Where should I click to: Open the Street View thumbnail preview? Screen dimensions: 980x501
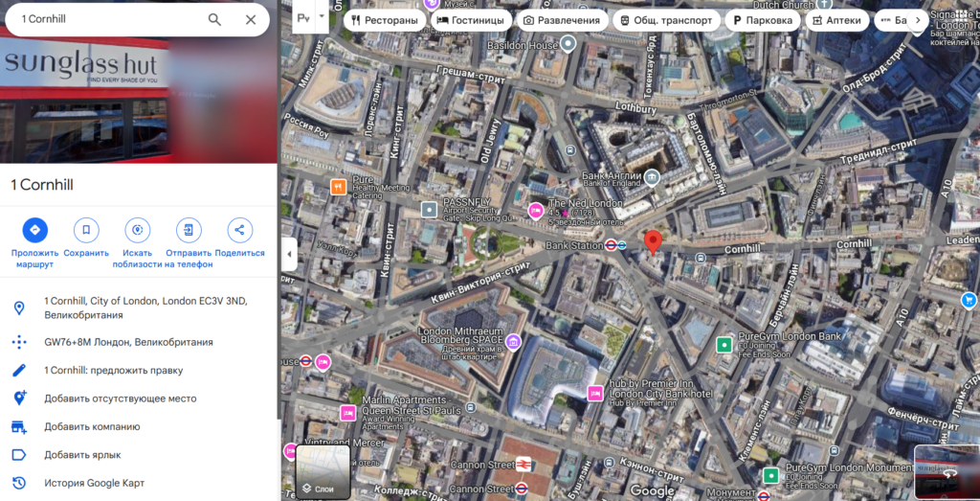(946, 471)
